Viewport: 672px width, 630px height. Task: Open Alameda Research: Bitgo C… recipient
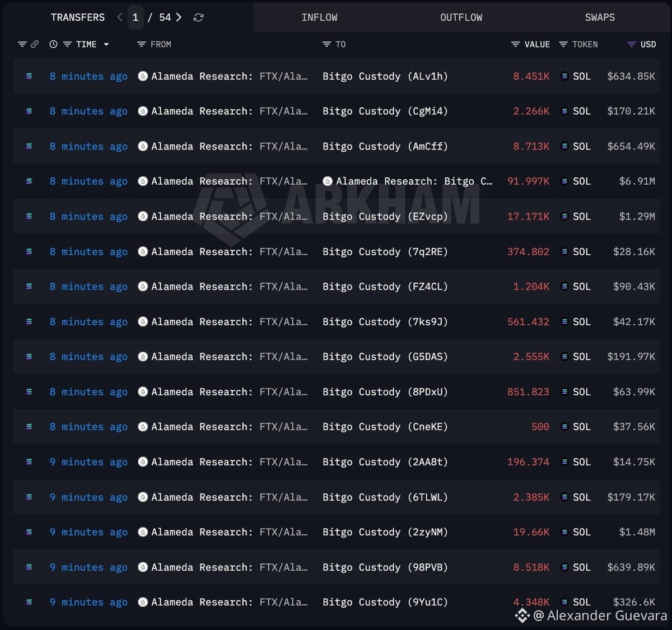[x=414, y=181]
